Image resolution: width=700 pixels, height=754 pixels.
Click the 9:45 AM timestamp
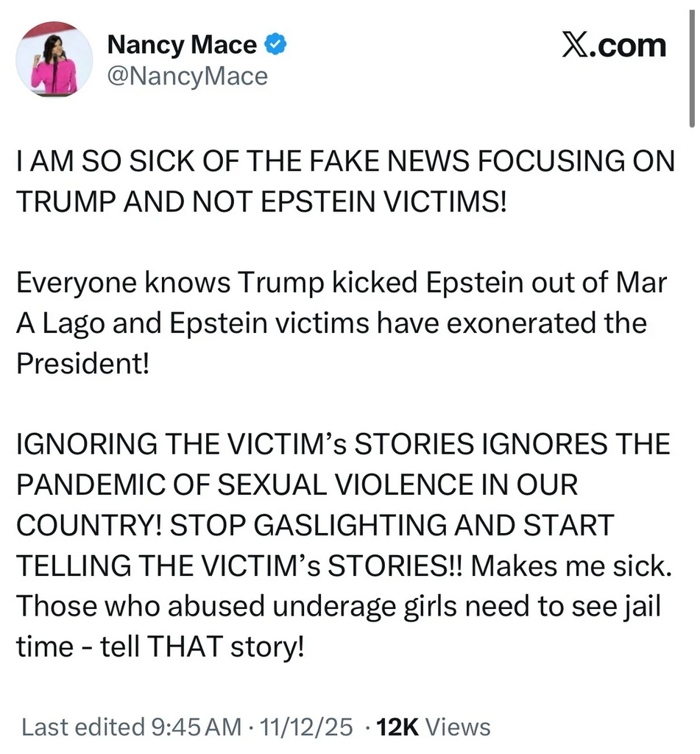(x=195, y=727)
